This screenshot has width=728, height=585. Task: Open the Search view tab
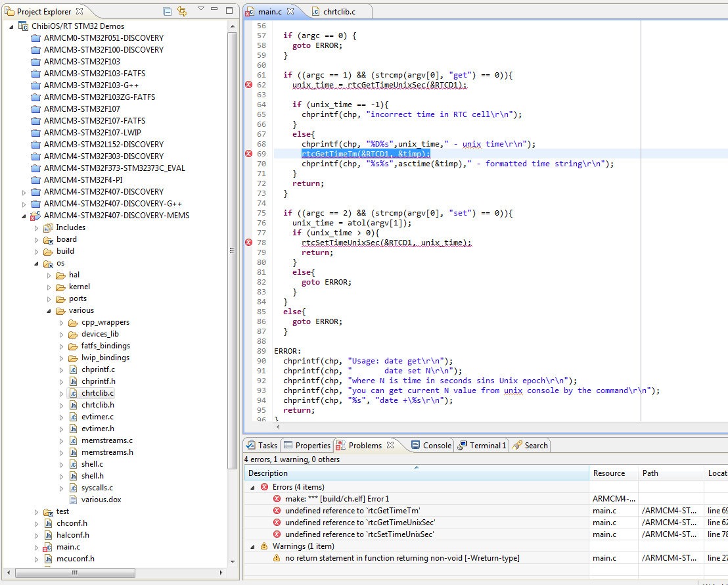click(530, 445)
